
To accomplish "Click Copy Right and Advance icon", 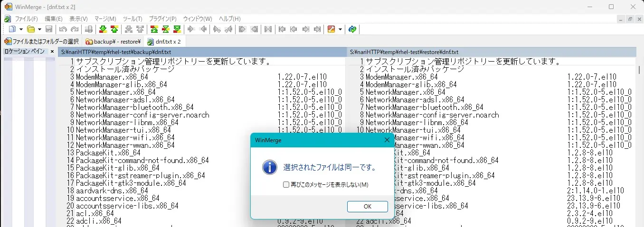I will [x=217, y=29].
